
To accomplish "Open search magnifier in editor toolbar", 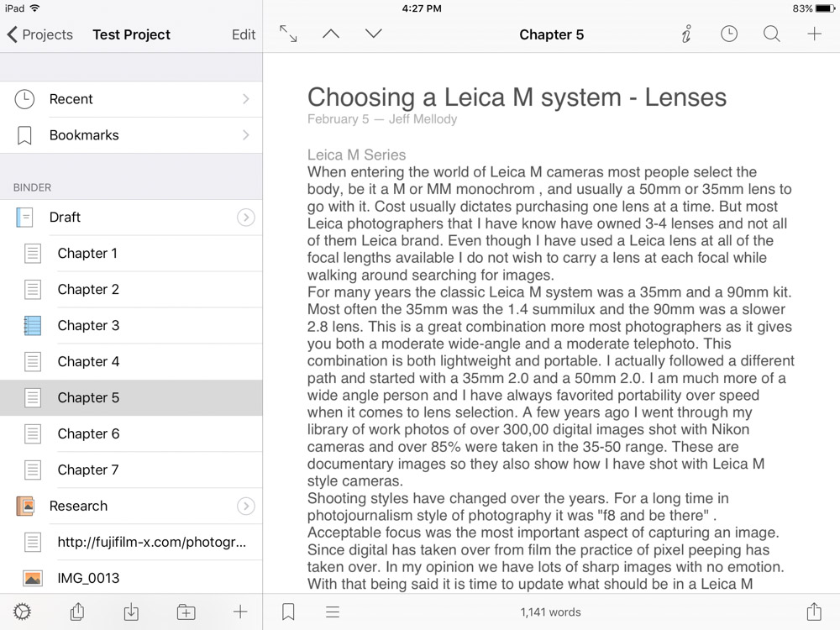I will tap(771, 34).
